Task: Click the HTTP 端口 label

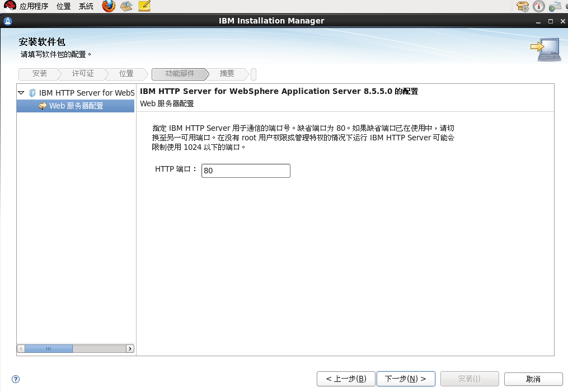Action: coord(175,169)
